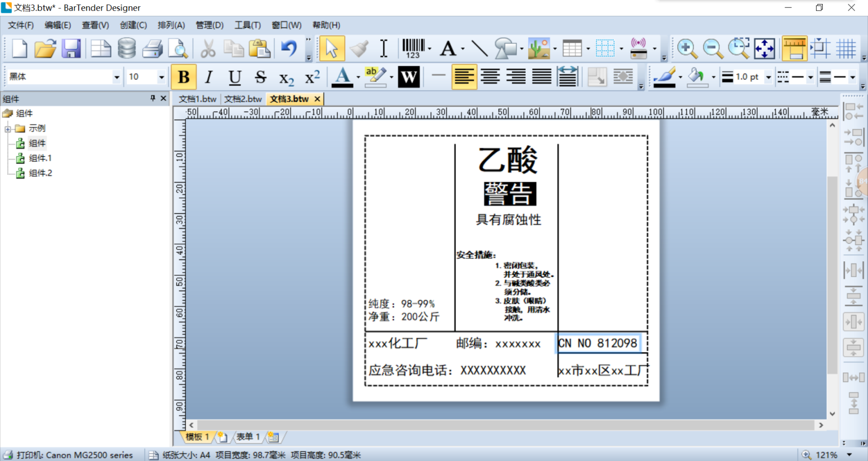Select the CN NO 812098 text object

pos(598,343)
